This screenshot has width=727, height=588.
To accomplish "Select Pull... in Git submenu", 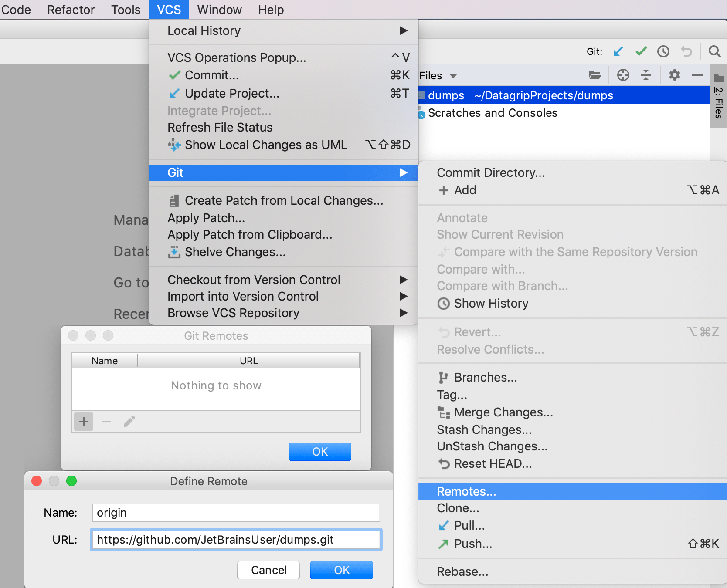I will coord(572,525).
